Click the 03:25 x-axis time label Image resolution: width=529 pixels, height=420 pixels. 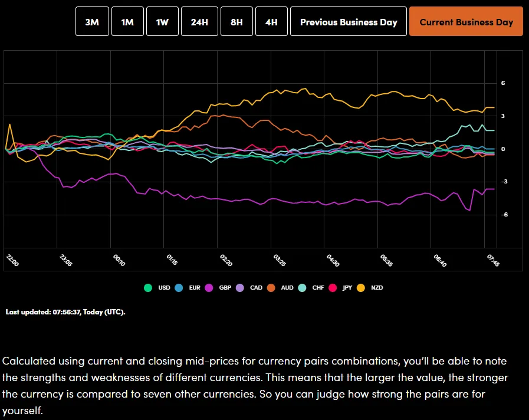280,261
